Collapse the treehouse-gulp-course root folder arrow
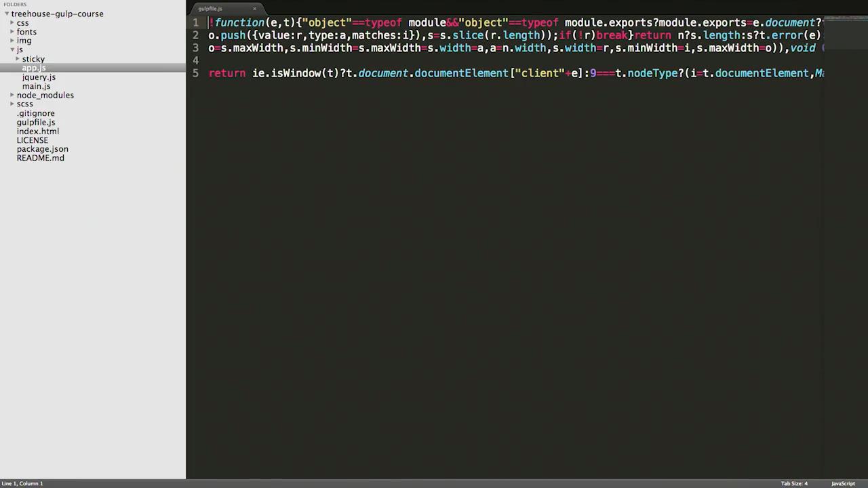Viewport: 868px width, 488px height. click(x=7, y=14)
